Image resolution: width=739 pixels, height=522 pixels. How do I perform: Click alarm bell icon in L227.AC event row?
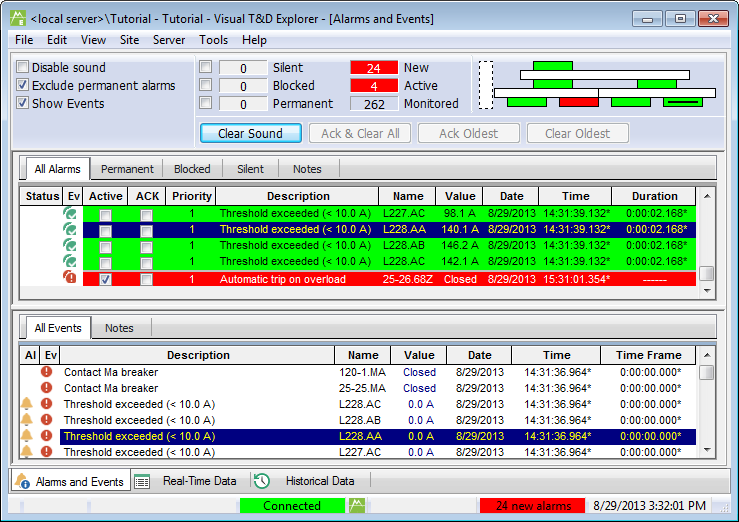[27, 451]
